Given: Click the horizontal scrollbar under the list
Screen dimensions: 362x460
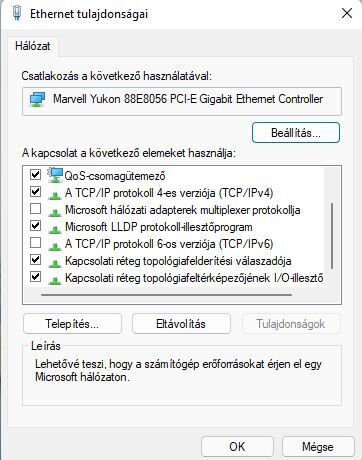Looking at the screenshot, I should (x=166, y=295).
